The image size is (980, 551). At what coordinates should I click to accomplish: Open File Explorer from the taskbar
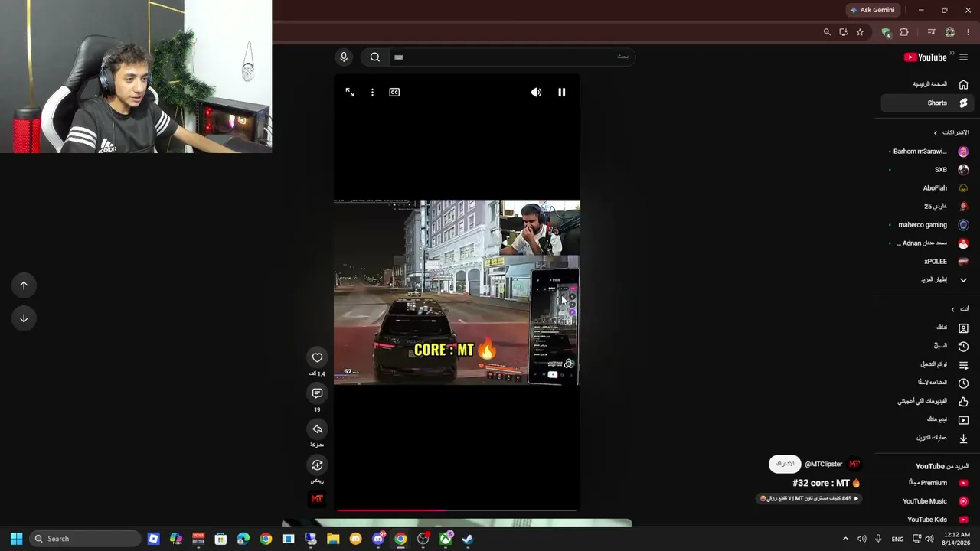coord(333,539)
